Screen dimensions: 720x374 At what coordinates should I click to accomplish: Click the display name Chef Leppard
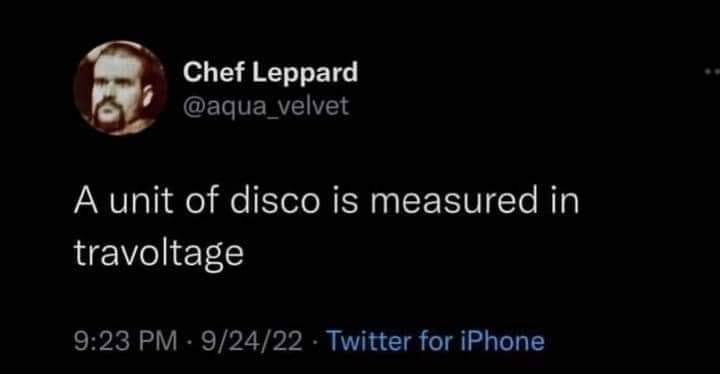(270, 73)
